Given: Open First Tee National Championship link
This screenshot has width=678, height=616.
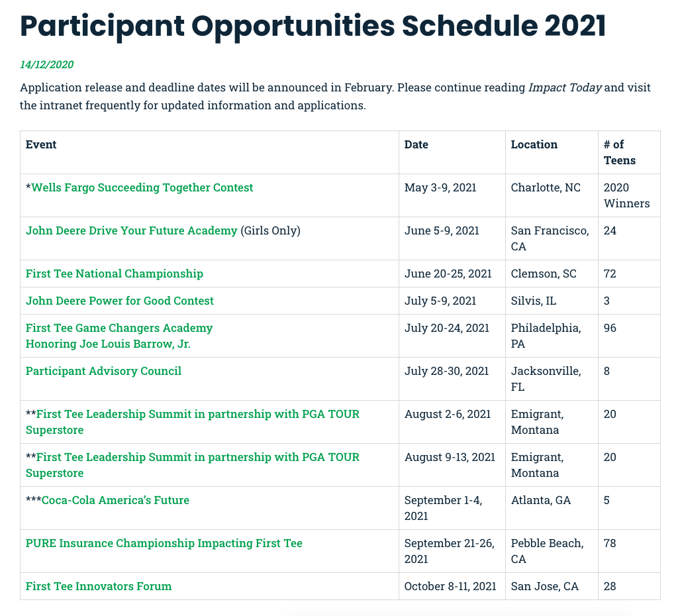Looking at the screenshot, I should (x=114, y=274).
